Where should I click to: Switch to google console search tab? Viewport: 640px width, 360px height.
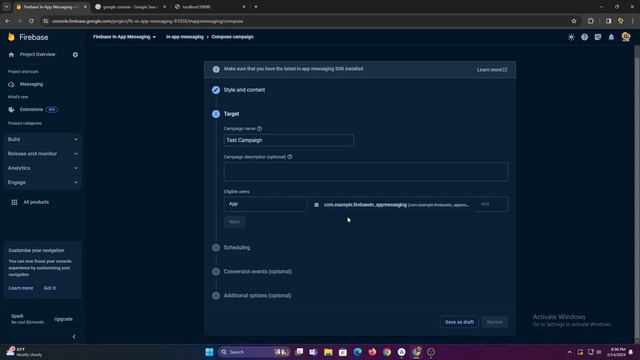[x=131, y=7]
